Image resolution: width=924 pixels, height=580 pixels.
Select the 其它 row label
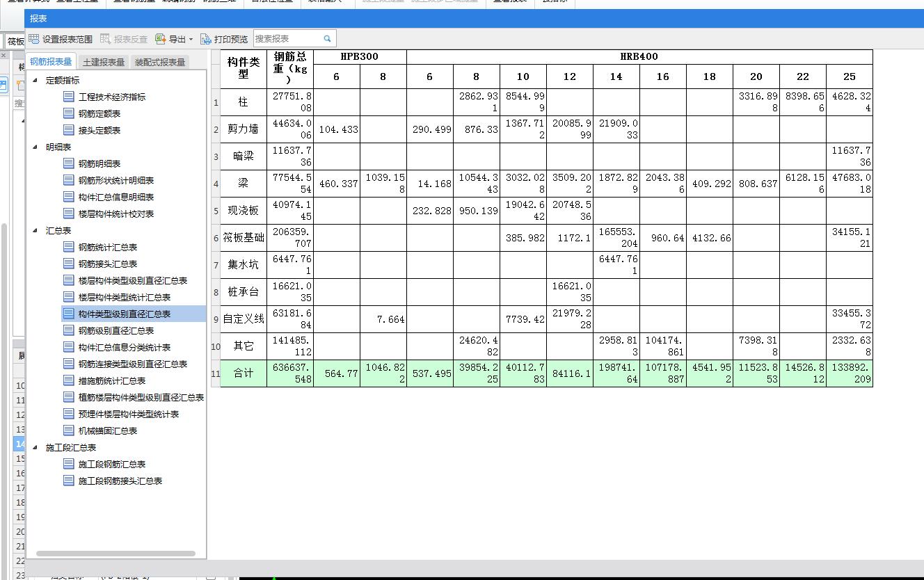(244, 346)
